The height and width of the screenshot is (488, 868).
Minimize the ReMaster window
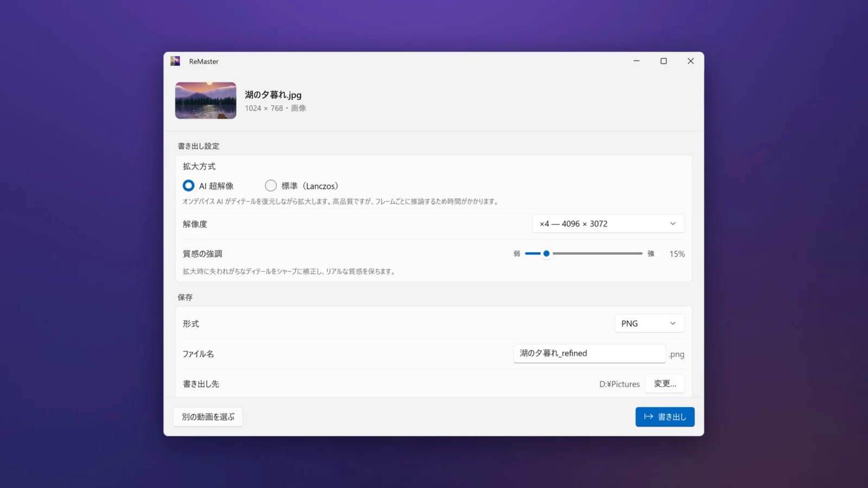(636, 61)
